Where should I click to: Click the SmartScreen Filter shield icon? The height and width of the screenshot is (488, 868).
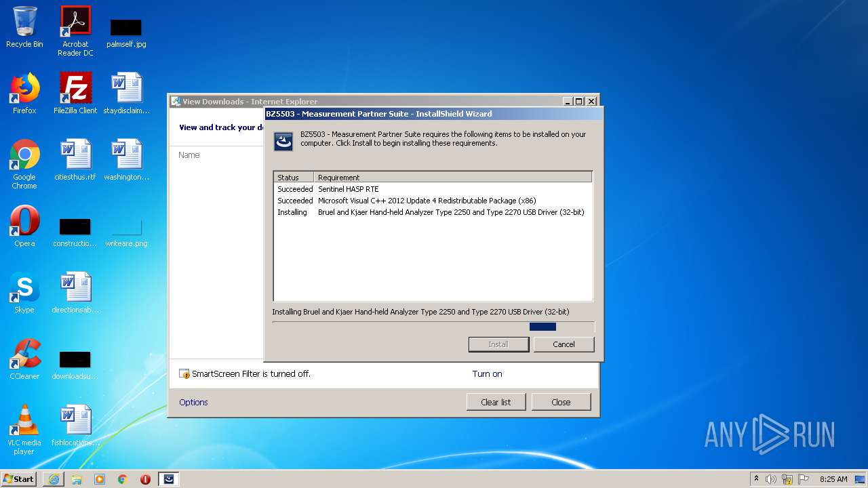[184, 374]
